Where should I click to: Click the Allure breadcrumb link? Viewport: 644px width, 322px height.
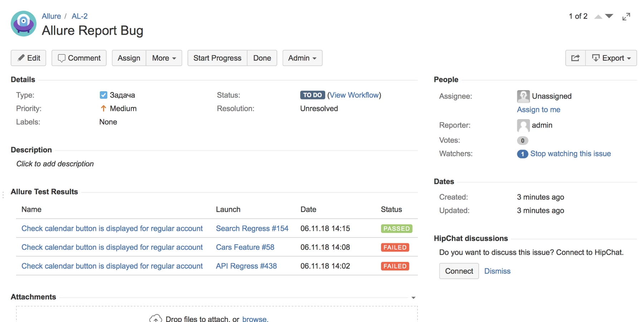(51, 16)
